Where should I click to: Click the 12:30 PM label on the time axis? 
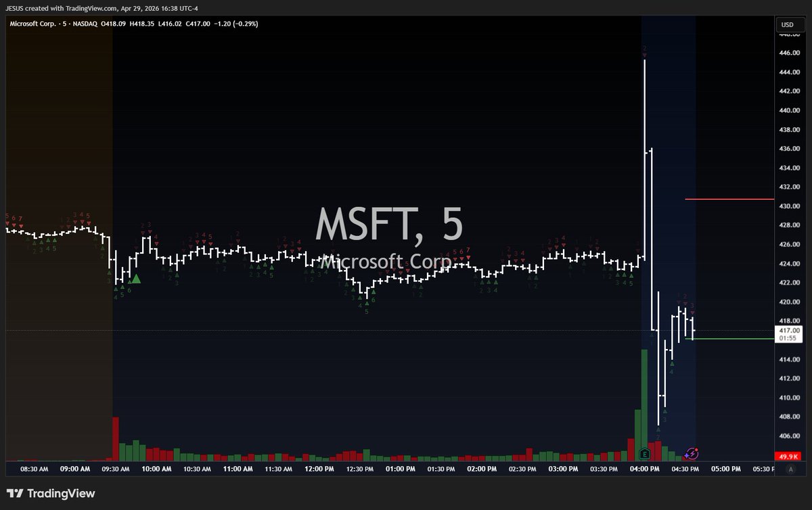[359, 468]
